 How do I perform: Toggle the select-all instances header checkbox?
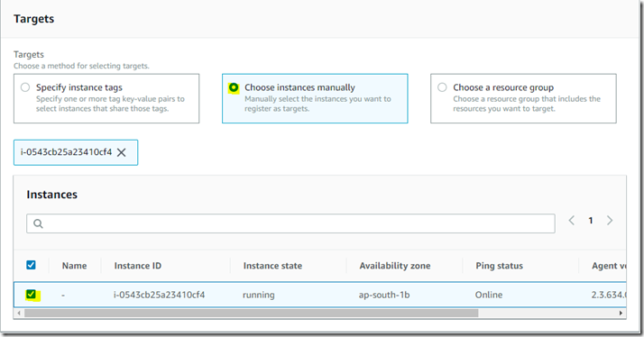[31, 265]
